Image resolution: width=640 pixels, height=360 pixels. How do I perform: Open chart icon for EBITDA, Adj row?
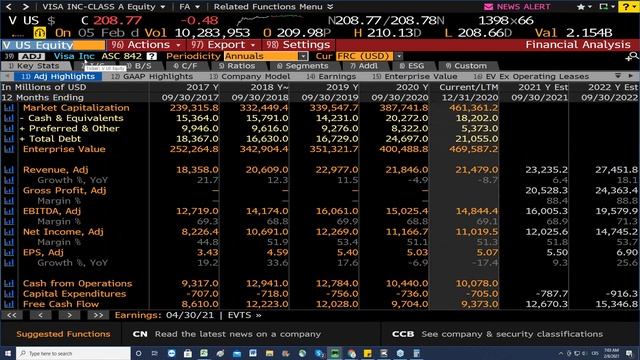pos(9,211)
